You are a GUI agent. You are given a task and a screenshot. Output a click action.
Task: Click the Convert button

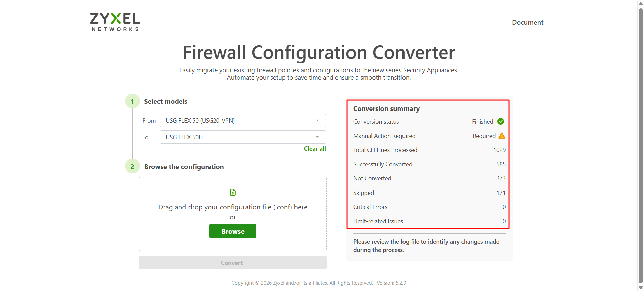tap(233, 263)
